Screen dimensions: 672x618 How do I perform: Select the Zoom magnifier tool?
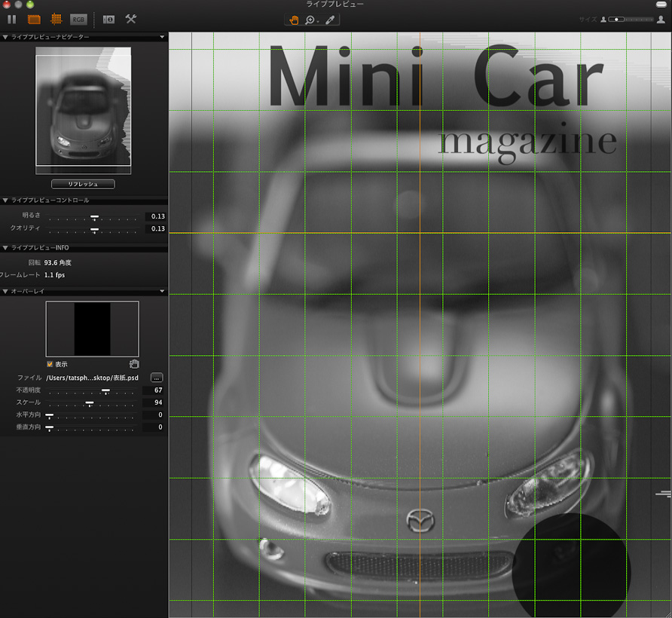click(x=310, y=20)
